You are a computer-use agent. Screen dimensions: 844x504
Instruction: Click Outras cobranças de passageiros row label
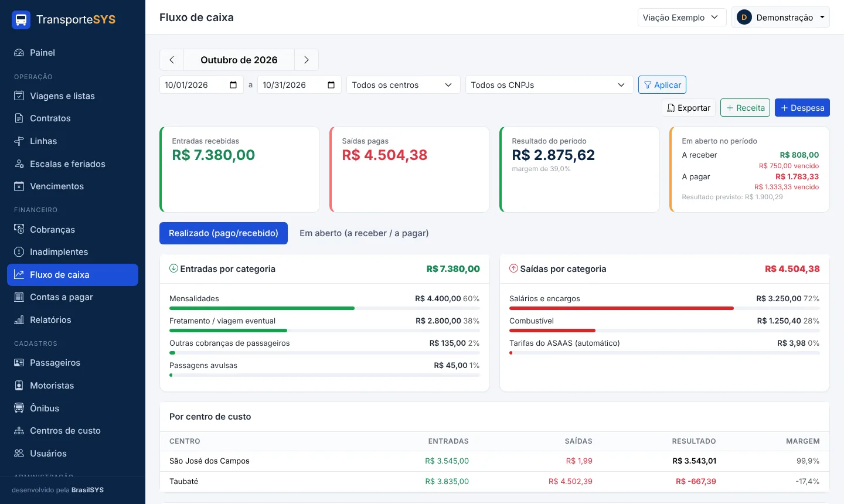click(x=229, y=343)
